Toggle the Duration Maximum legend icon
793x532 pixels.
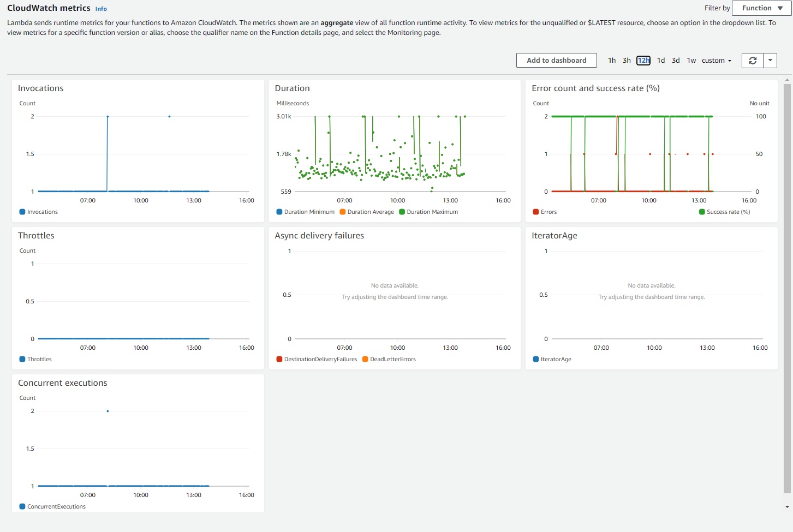coord(402,212)
